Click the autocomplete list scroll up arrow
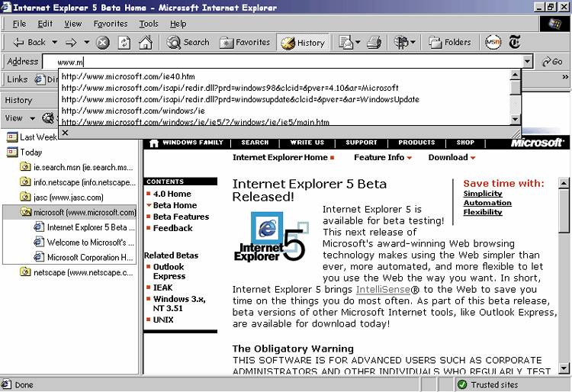This screenshot has height=392, width=572. [515, 75]
